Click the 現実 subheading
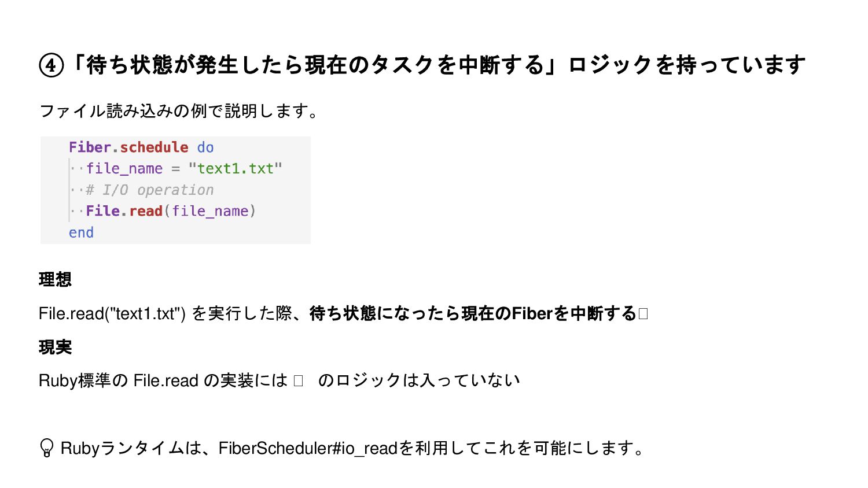 click(x=55, y=347)
